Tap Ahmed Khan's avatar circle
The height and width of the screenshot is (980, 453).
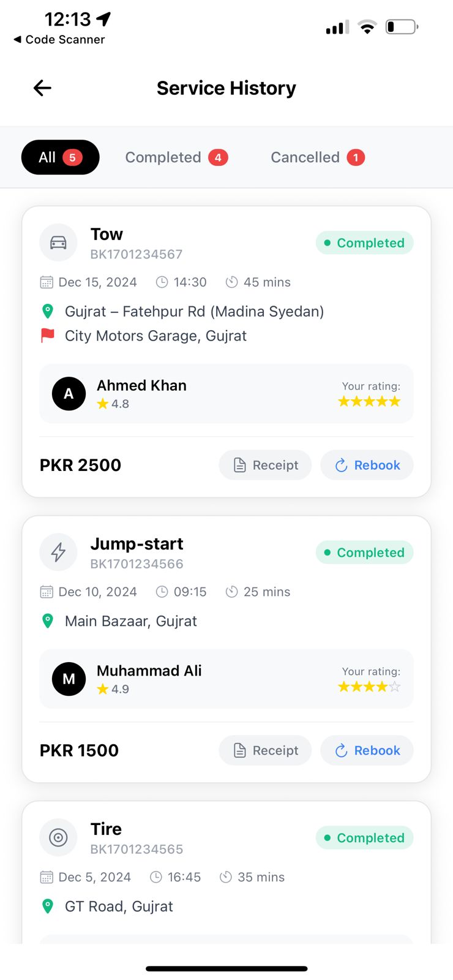(x=69, y=394)
